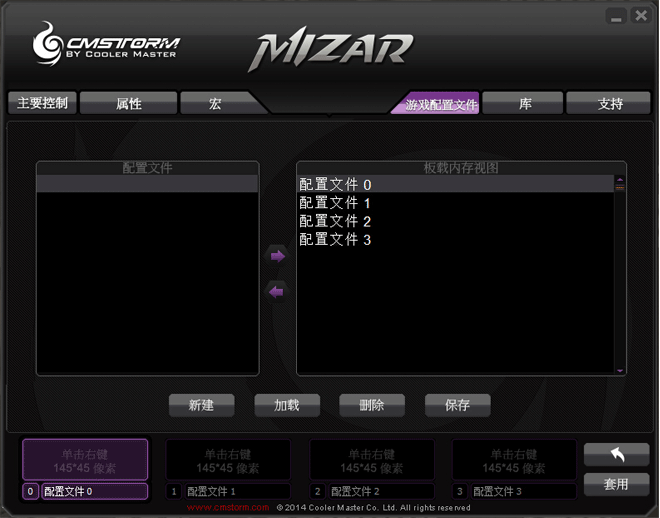Click the left arrow transfer icon
Viewport: 660px width, 518px height.
[277, 292]
